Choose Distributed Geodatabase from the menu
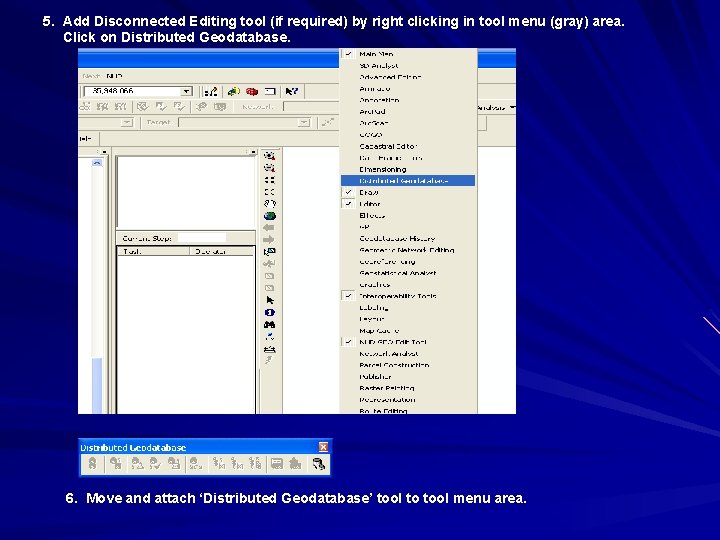This screenshot has height=540, width=720. [x=408, y=181]
